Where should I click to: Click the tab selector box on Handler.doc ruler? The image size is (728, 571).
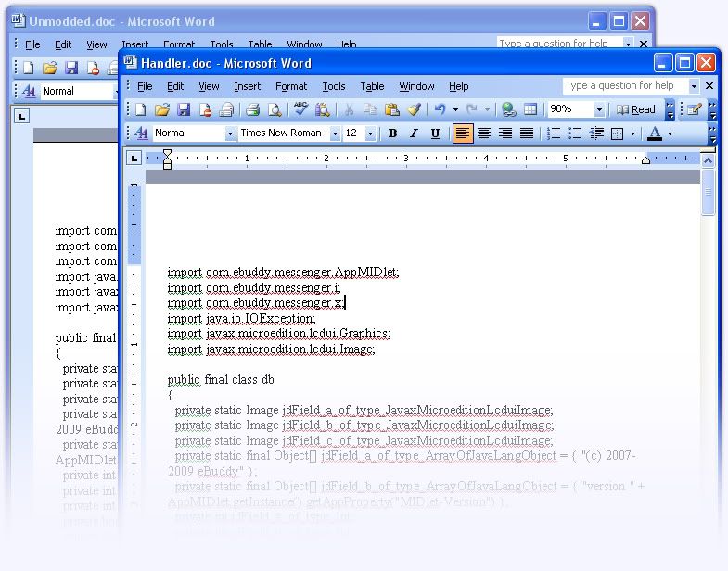[x=134, y=159]
